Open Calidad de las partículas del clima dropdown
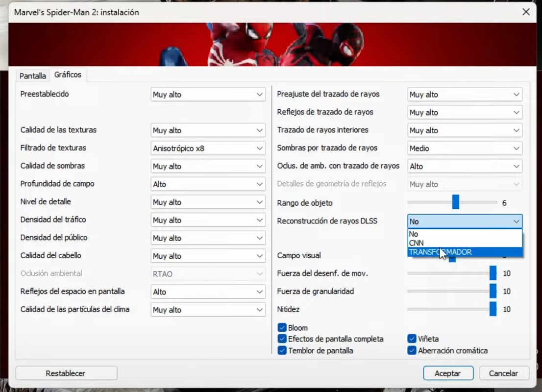This screenshot has width=542, height=392. coord(208,310)
